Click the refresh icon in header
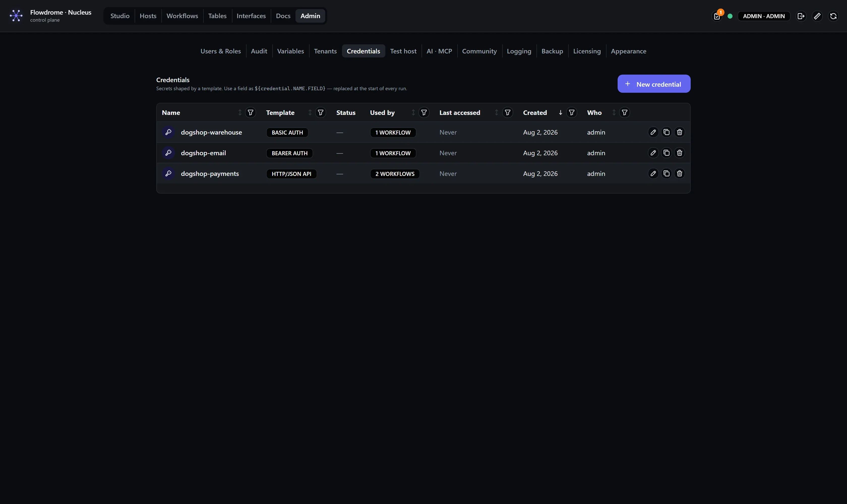 pyautogui.click(x=833, y=16)
